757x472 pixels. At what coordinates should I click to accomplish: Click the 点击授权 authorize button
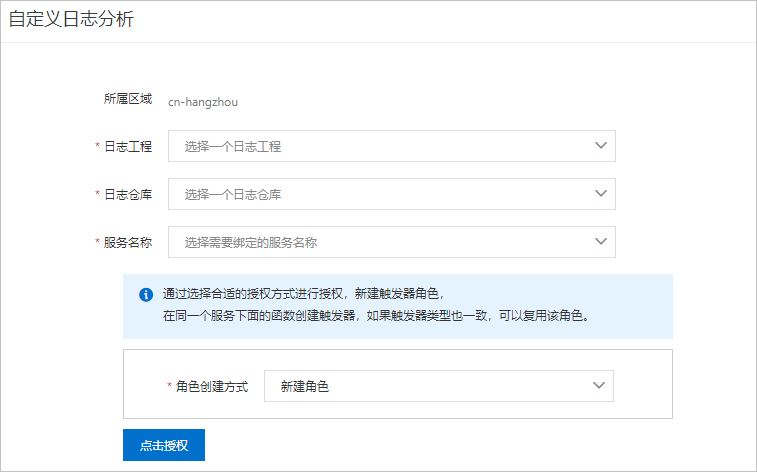coord(164,445)
